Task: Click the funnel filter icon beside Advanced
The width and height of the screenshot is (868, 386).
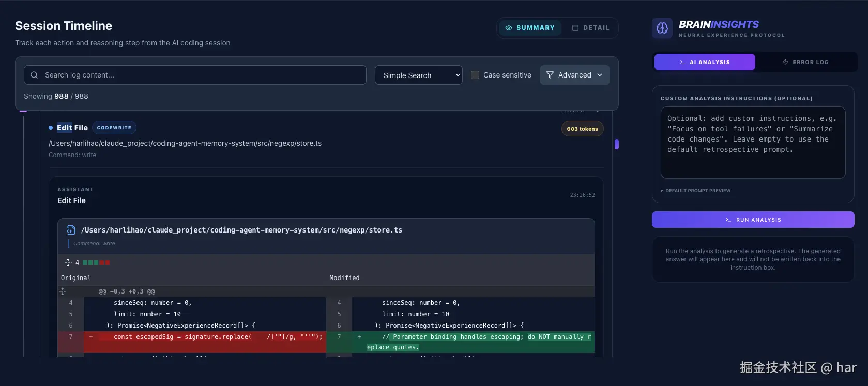Action: point(550,75)
